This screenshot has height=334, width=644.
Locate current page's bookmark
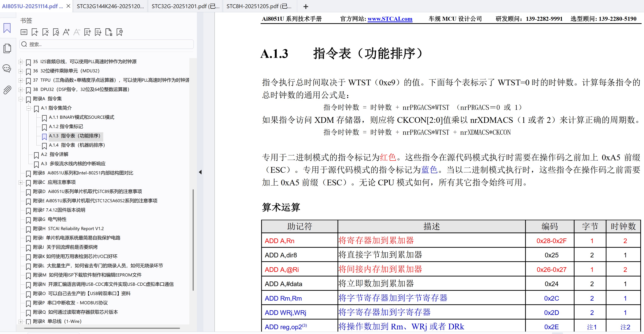coord(119,32)
